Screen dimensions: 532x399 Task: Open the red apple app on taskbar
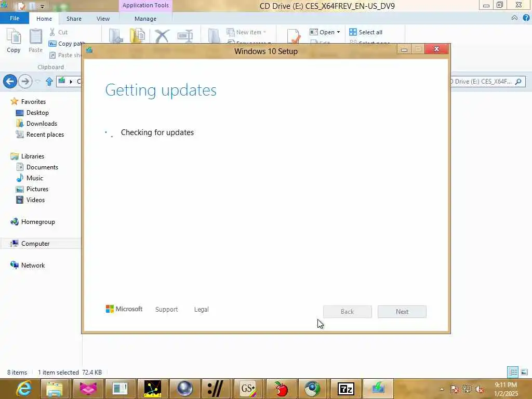281,389
